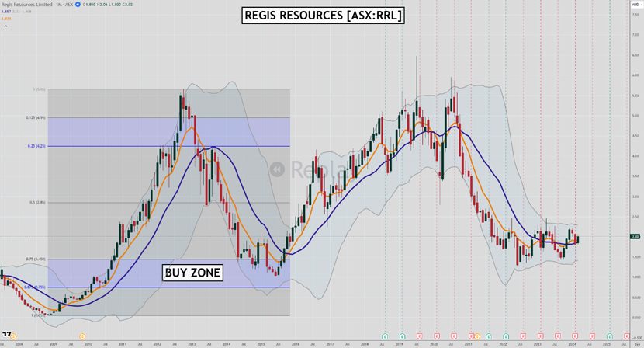
Task: Open the green earnings marker at 2022
Action: (x=506, y=336)
